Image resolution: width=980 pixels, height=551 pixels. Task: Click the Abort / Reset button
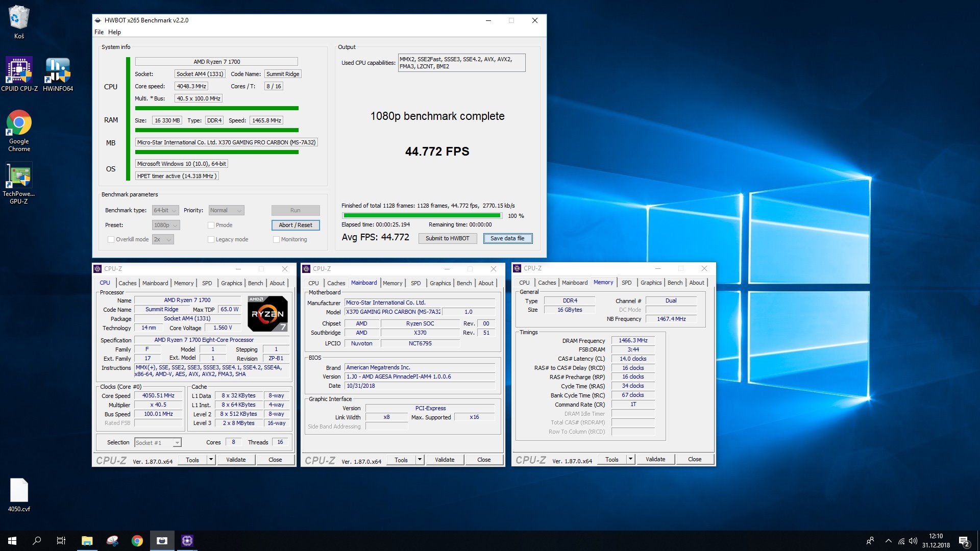coord(296,225)
